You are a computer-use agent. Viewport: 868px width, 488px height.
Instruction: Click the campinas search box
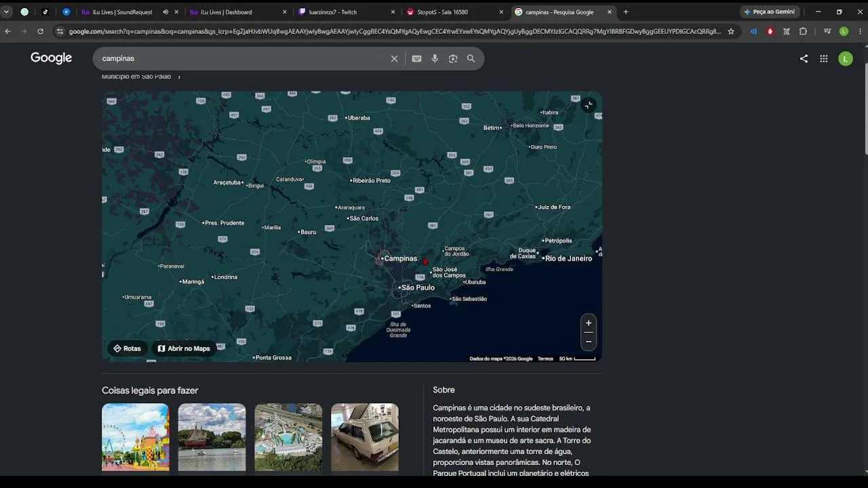pyautogui.click(x=244, y=58)
